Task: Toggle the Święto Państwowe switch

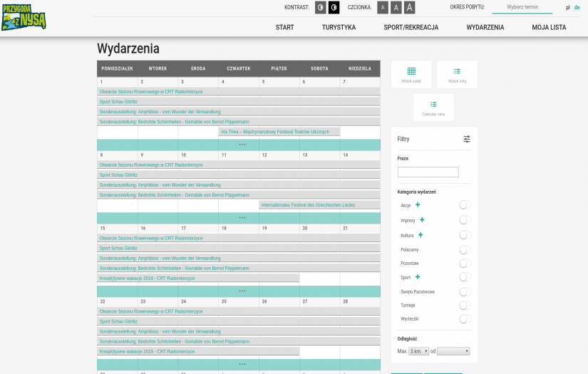Action: (x=465, y=292)
